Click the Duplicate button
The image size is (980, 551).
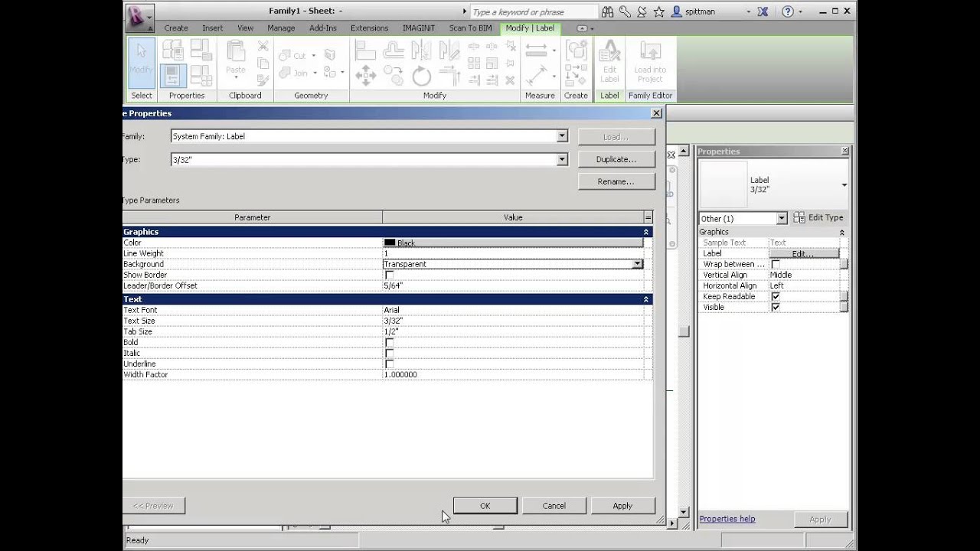tap(616, 158)
